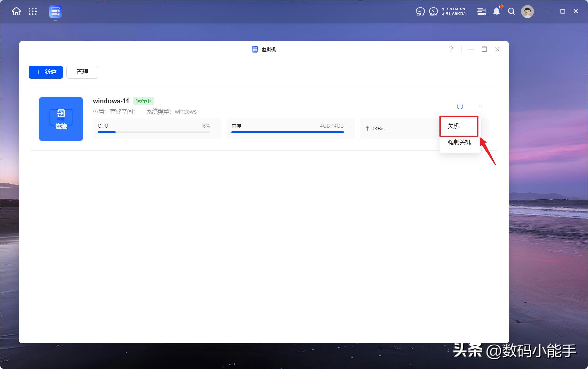The height and width of the screenshot is (369, 588).
Task: Open the notifications bell
Action: pos(496,12)
